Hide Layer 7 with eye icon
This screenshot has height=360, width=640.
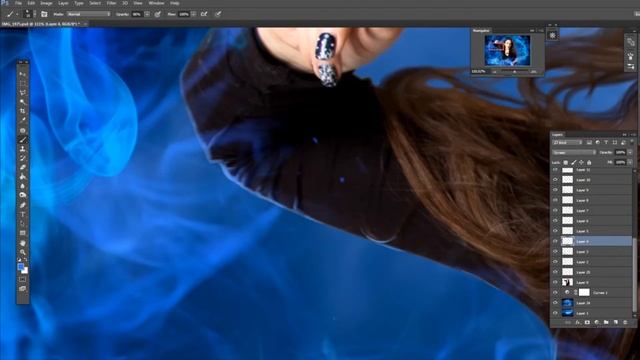pyautogui.click(x=555, y=210)
